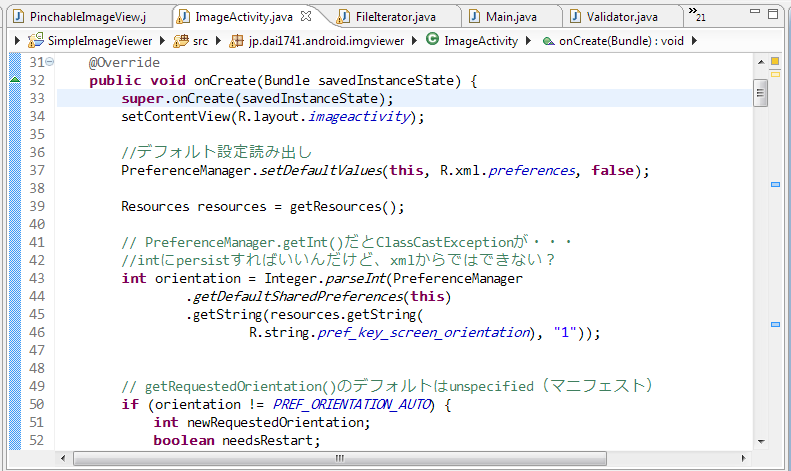Click the yellow annotation marker below the warning square
The height and width of the screenshot is (471, 791).
775,75
